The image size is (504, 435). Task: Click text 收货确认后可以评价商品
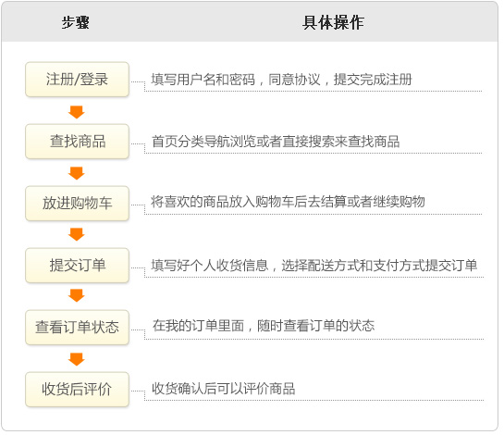[224, 389]
